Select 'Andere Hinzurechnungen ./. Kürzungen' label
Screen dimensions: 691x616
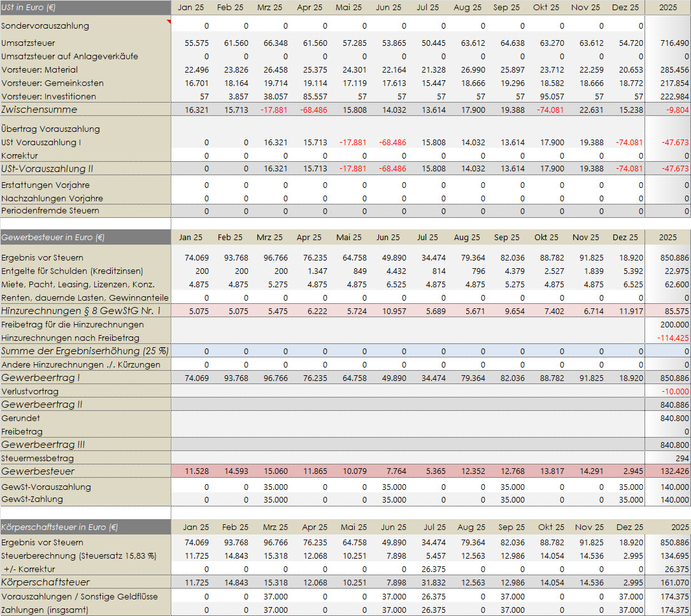81,364
